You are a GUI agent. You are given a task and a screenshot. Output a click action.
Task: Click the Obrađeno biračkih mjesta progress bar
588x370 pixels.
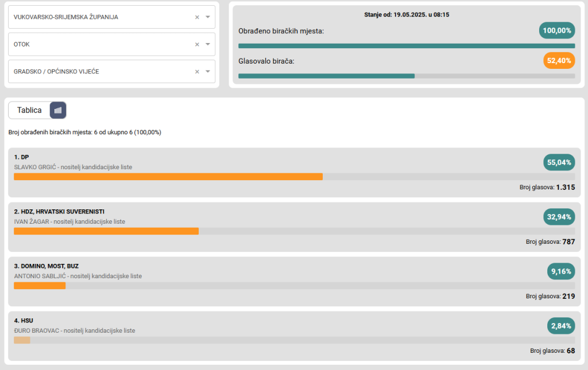pos(406,46)
